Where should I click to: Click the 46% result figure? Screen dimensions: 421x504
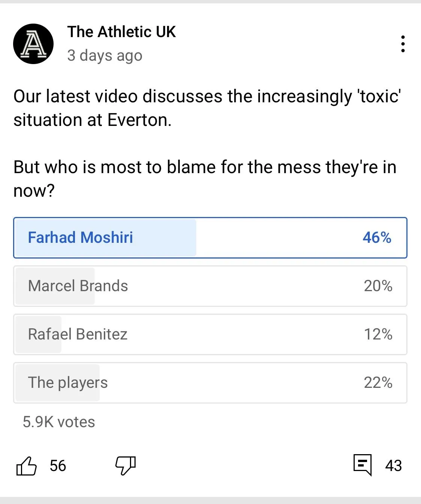click(377, 238)
